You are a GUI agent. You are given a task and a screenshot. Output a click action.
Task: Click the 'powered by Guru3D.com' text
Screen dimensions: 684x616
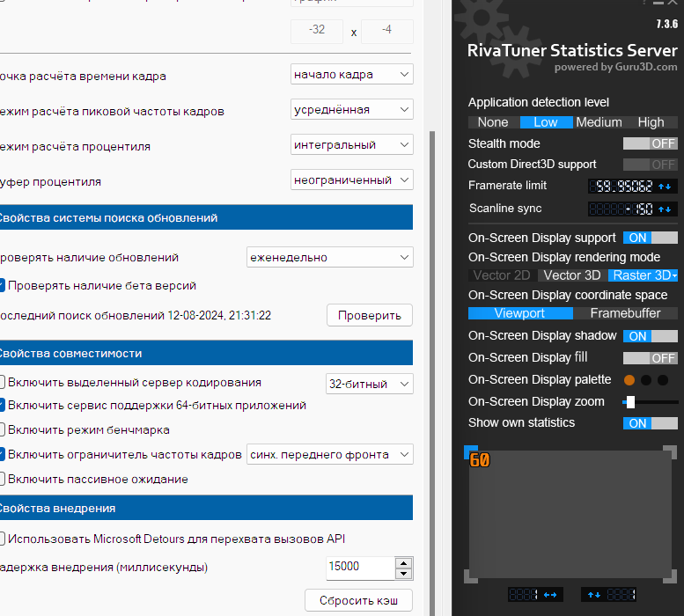pos(615,67)
